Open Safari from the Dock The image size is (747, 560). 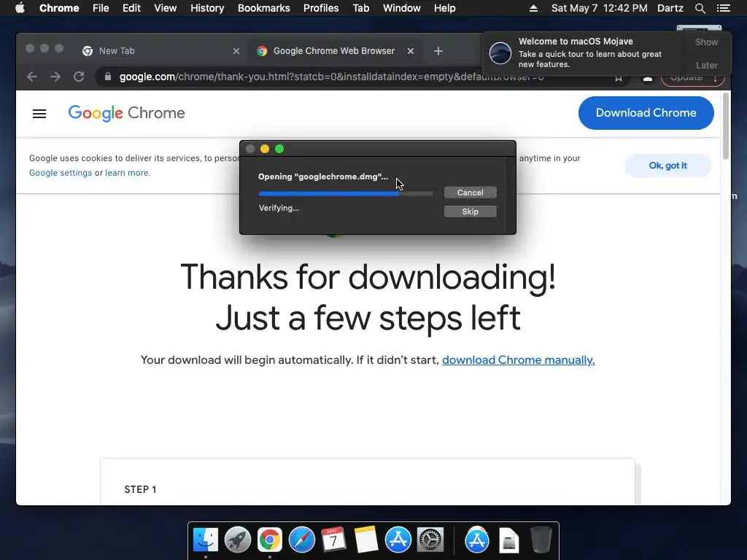click(301, 540)
